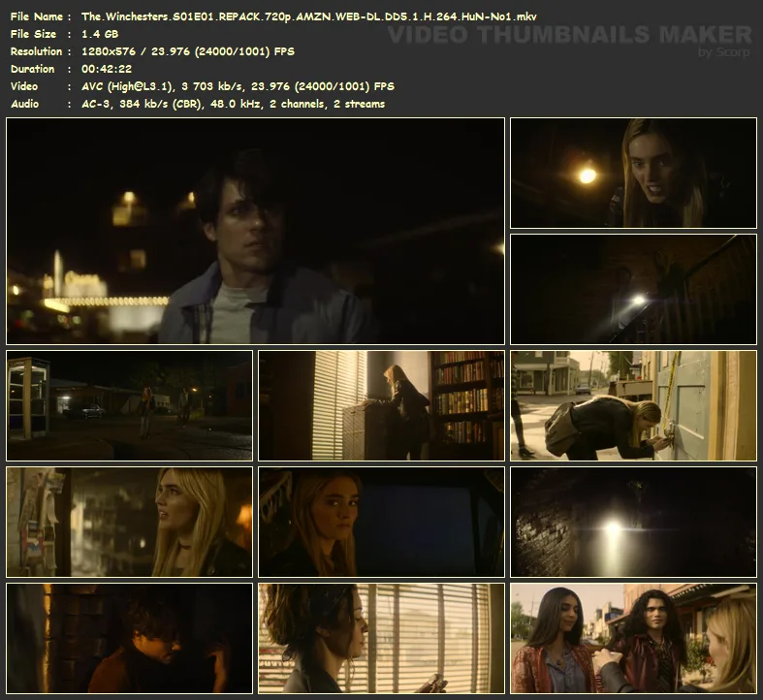This screenshot has width=763, height=700.
Task: Open the large thumbnail of dark-haired man at night
Action: pos(256,231)
